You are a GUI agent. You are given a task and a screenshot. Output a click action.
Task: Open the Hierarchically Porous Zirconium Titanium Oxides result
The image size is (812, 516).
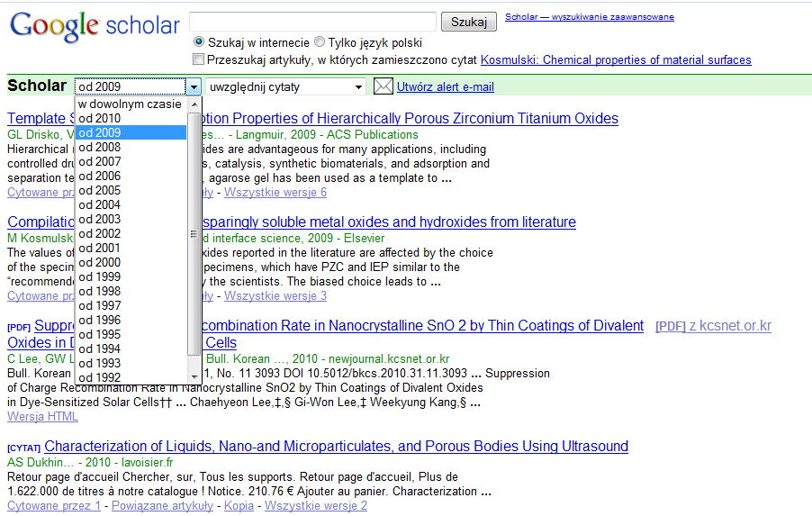410,119
